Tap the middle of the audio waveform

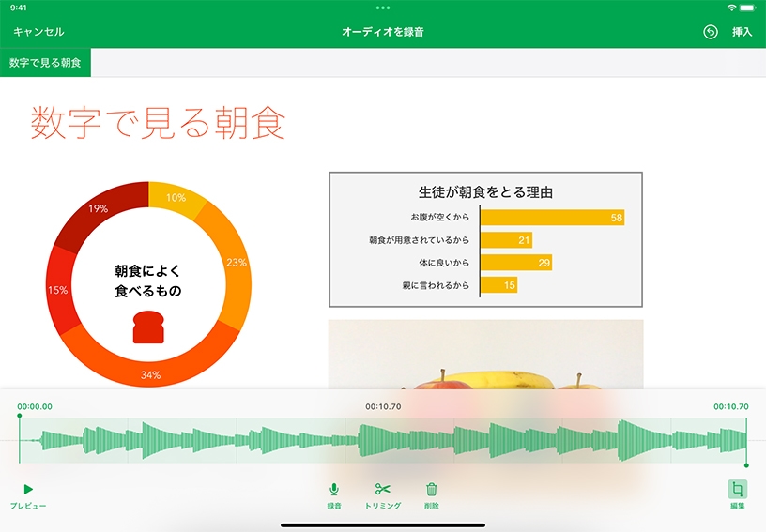pos(382,441)
